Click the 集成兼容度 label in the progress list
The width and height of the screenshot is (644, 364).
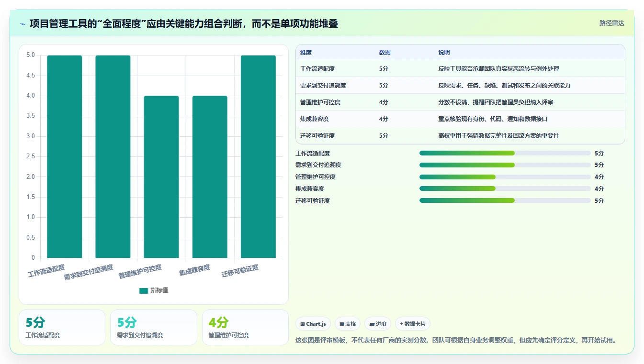click(x=310, y=189)
